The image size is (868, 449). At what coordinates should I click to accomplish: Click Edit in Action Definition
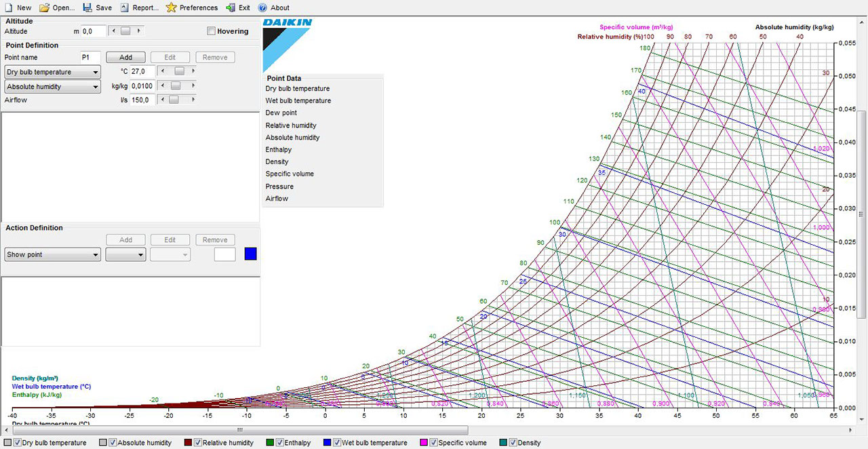(x=170, y=240)
